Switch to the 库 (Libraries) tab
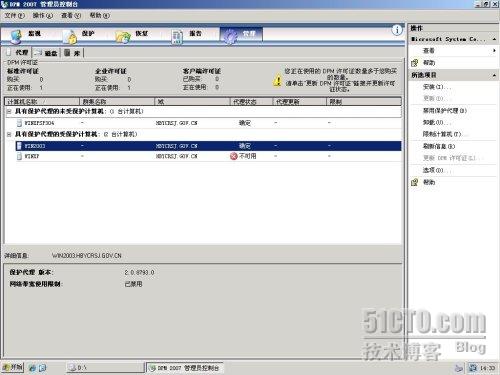500x375 pixels. point(72,53)
